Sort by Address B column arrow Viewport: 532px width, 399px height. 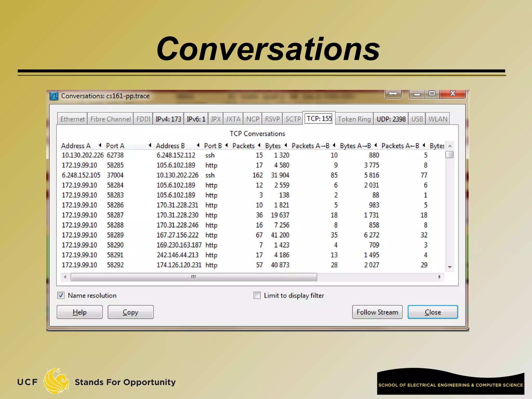point(198,145)
